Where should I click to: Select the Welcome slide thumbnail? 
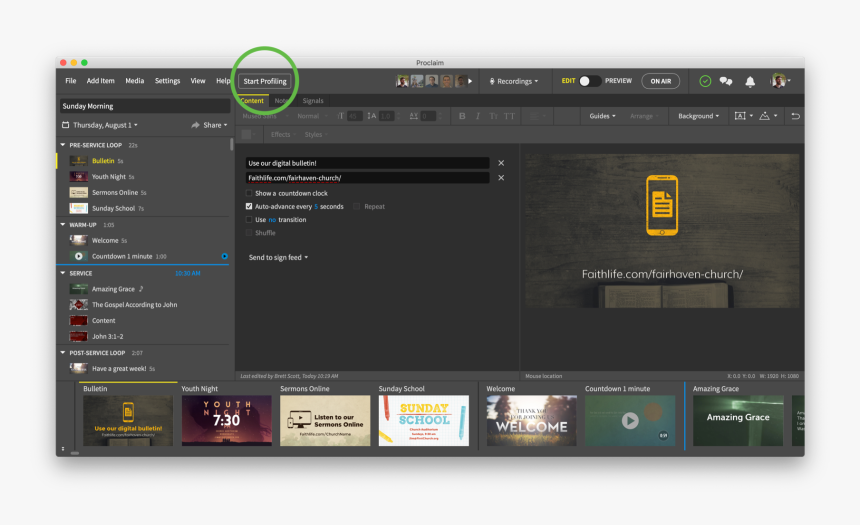(x=531, y=420)
